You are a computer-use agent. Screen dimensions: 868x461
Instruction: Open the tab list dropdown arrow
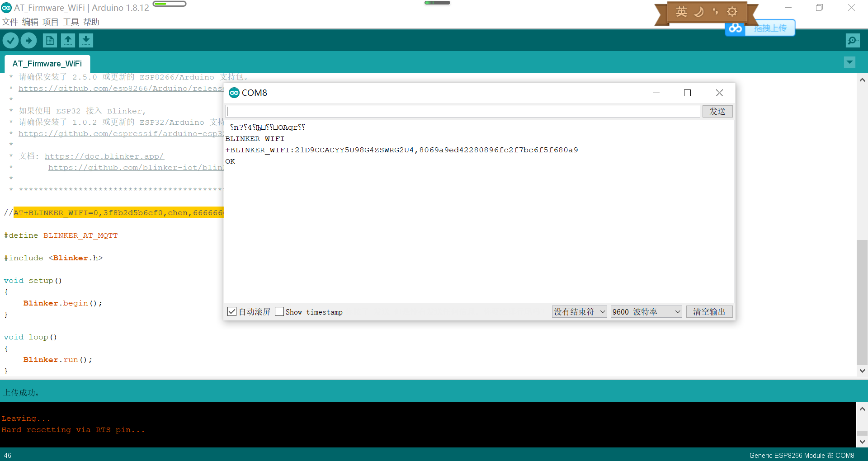[x=849, y=62]
